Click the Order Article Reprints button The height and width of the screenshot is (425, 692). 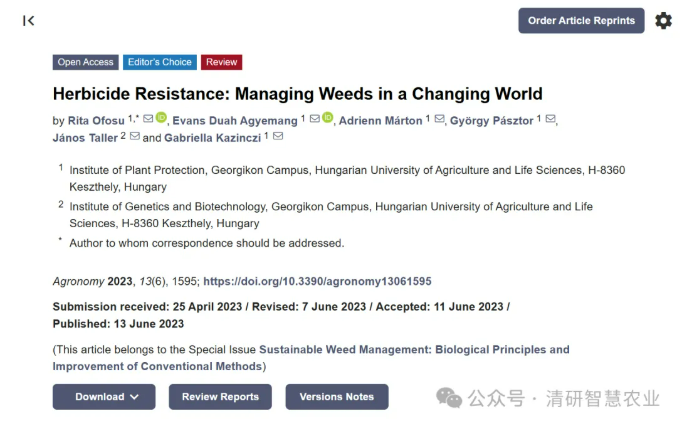click(x=581, y=21)
